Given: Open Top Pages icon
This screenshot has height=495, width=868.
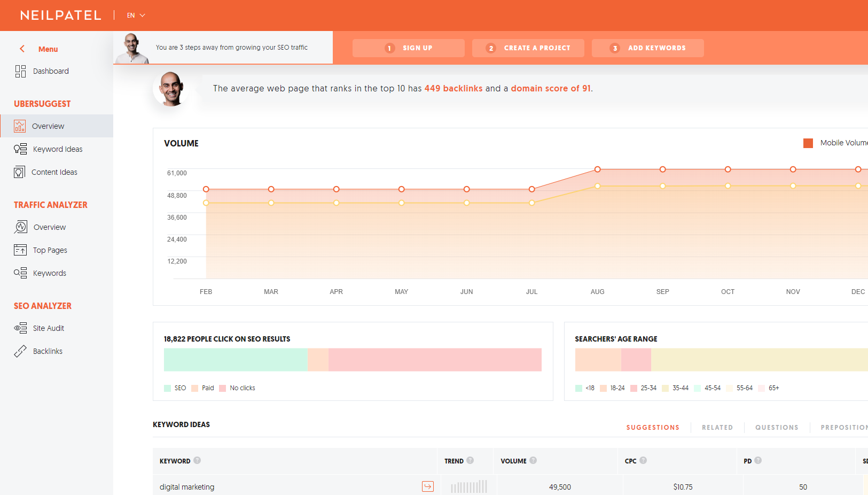Looking at the screenshot, I should (x=20, y=250).
